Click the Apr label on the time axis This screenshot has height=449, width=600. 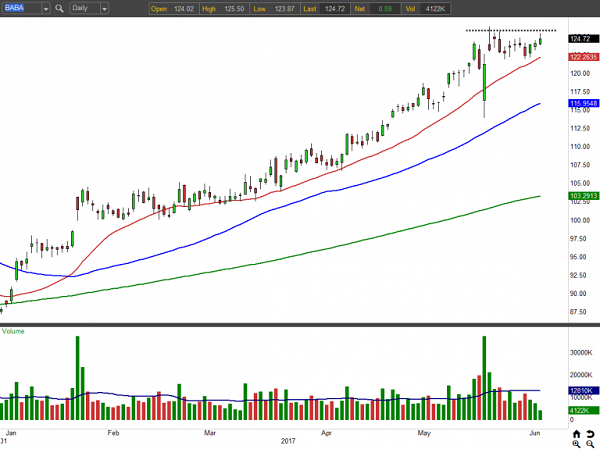[326, 434]
